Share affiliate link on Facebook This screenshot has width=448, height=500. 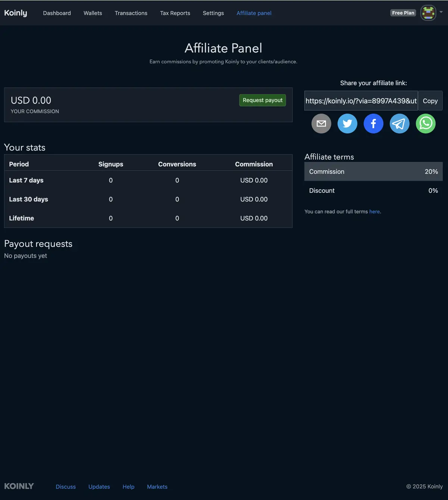(x=373, y=124)
